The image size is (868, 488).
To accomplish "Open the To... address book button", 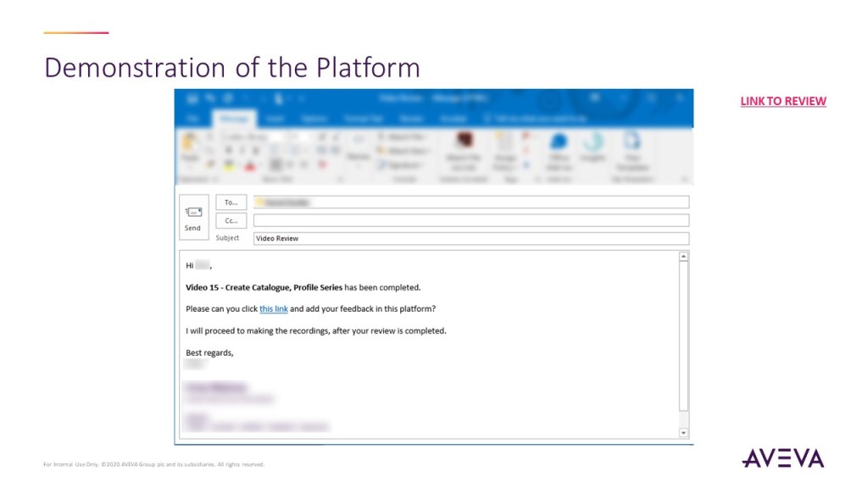I will click(231, 202).
